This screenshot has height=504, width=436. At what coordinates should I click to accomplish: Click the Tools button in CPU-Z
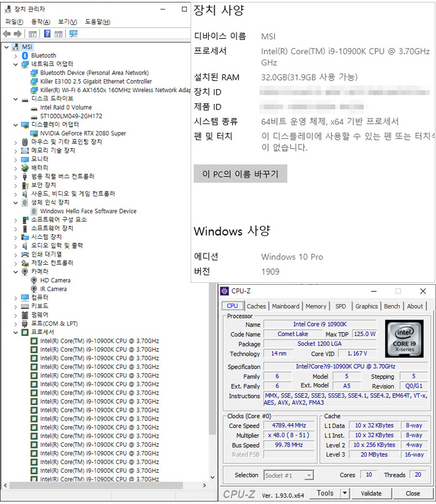point(325,493)
